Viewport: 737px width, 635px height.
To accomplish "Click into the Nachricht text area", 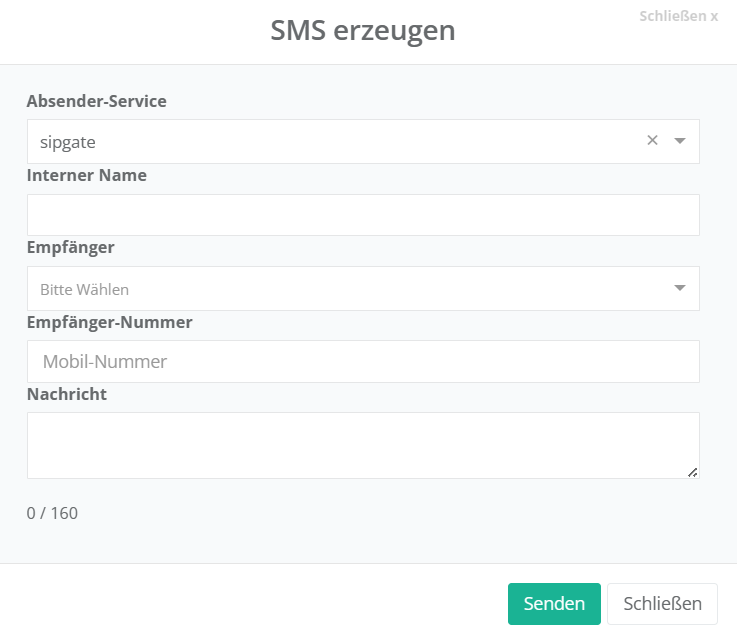I will [x=363, y=445].
